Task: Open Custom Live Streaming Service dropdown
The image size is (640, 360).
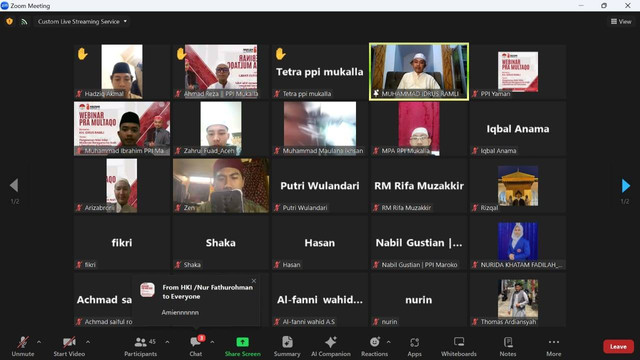Action: (82, 22)
